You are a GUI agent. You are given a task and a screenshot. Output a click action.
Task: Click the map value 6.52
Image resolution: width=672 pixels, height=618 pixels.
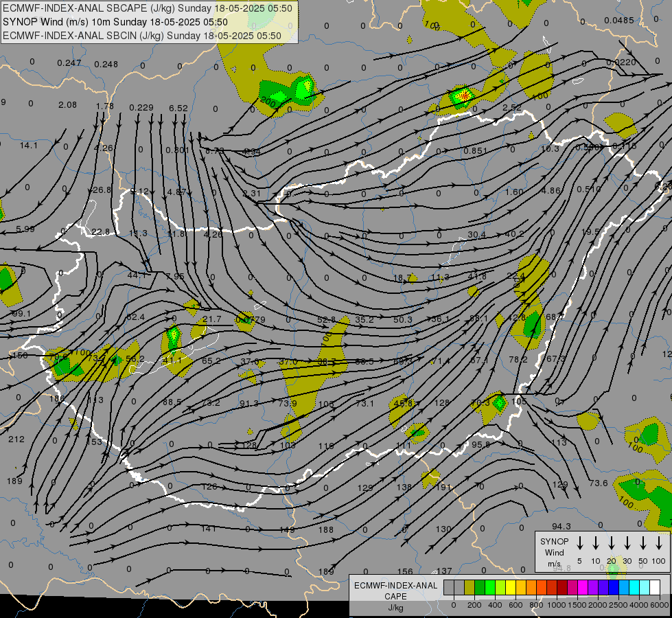pos(178,108)
